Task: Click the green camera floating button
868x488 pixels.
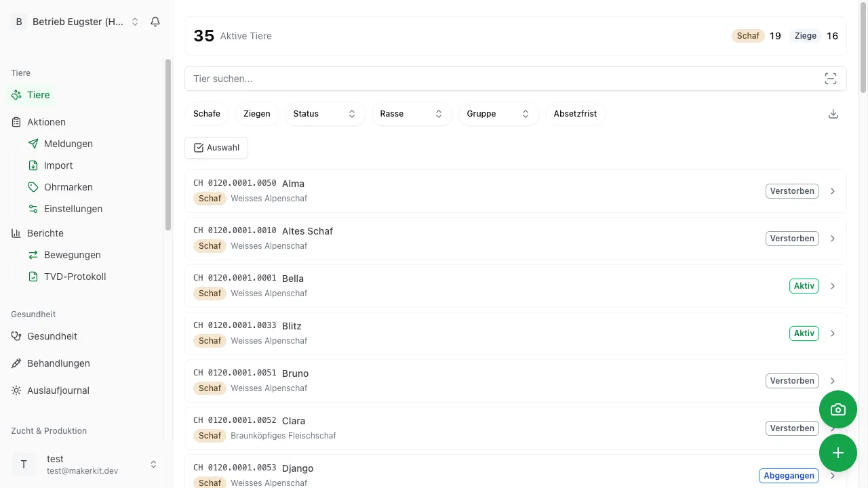Action: [838, 409]
